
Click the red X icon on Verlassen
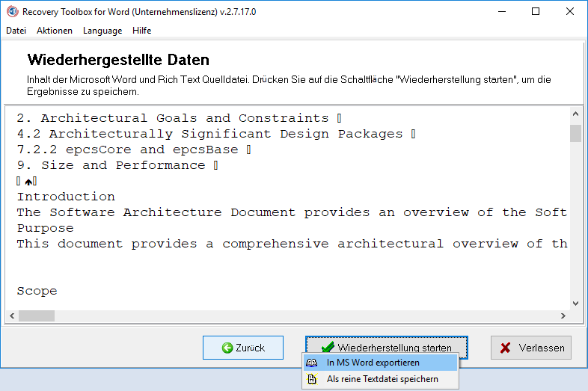(505, 348)
